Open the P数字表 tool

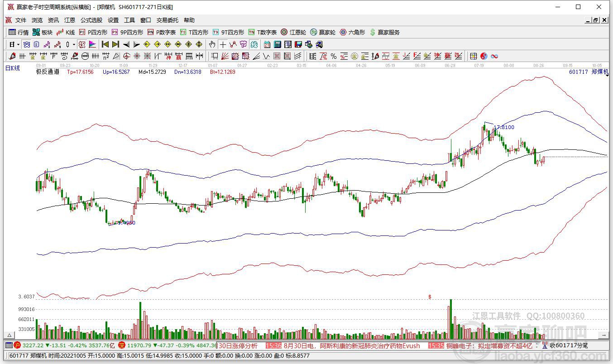pyautogui.click(x=162, y=32)
